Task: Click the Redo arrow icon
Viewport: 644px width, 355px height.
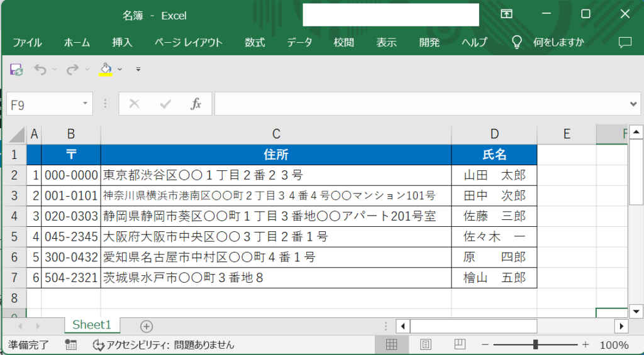Action: pos(73,69)
